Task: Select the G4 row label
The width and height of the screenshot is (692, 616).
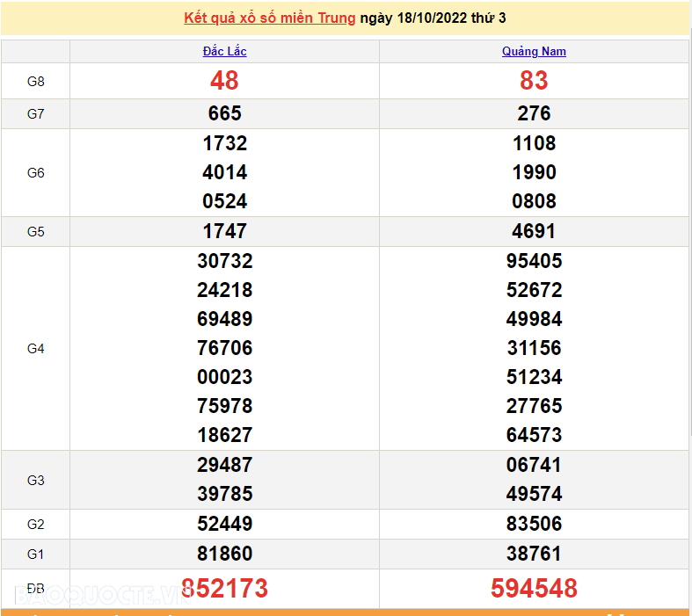Action: click(35, 348)
